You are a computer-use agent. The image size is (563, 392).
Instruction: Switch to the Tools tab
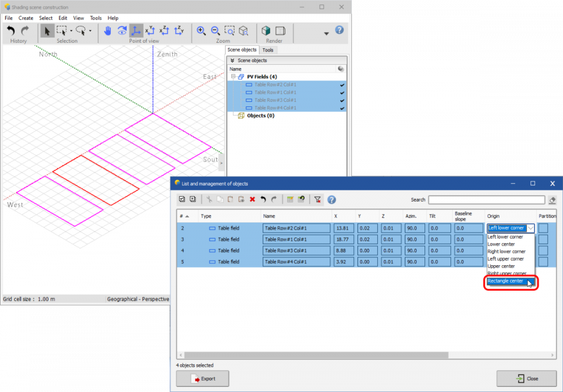point(268,50)
